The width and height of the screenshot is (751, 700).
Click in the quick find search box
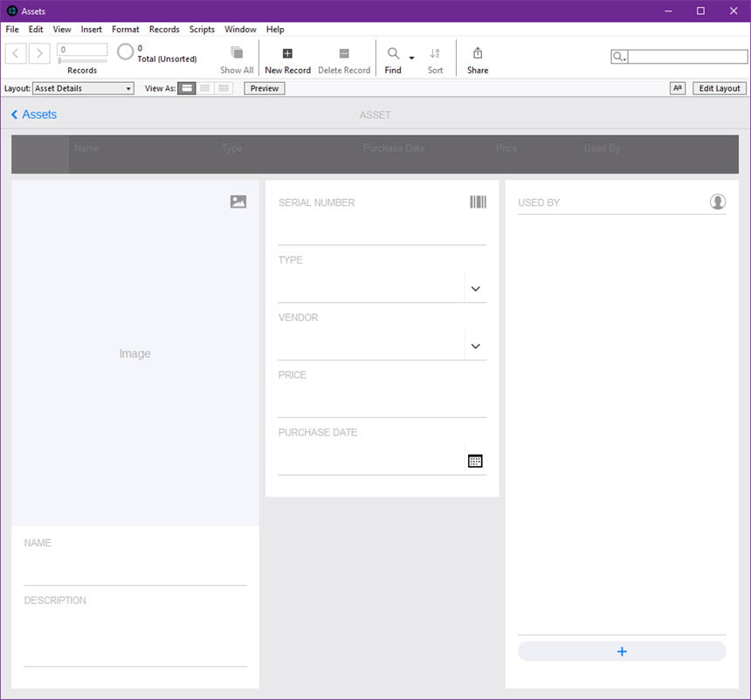[687, 57]
